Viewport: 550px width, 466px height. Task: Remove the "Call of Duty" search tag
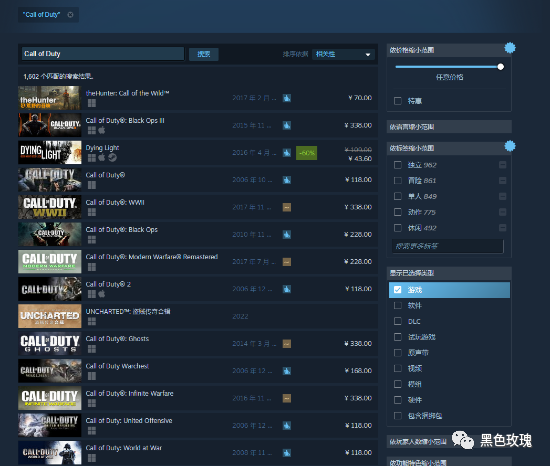coord(70,15)
